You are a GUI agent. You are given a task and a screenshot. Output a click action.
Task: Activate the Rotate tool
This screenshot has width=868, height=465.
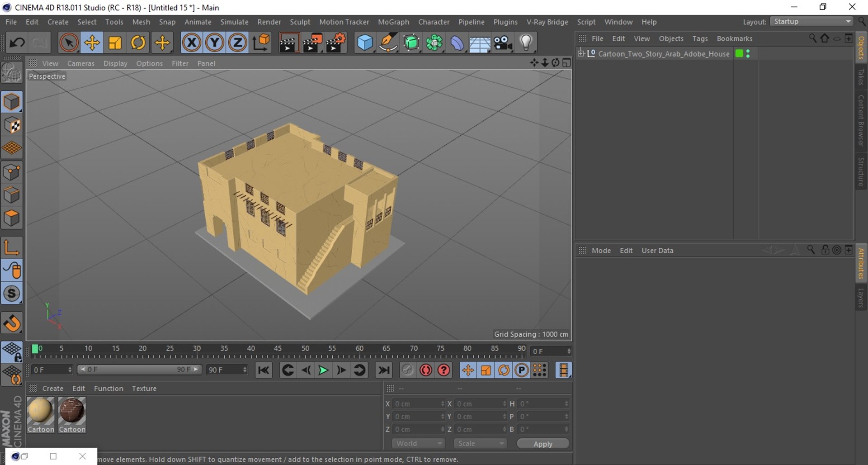coord(138,43)
